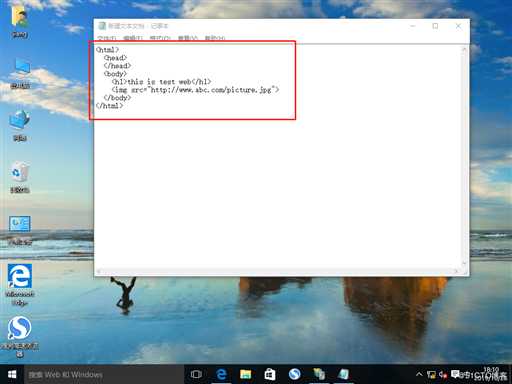512x384 pixels.
Task: Click the Notepad title bar icon
Action: 102,26
